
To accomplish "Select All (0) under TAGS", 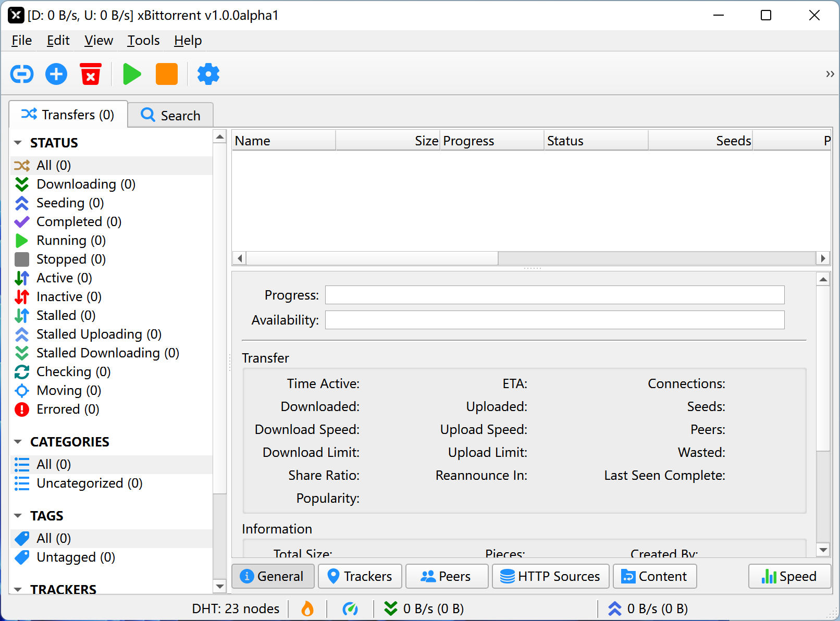I will tap(111, 539).
